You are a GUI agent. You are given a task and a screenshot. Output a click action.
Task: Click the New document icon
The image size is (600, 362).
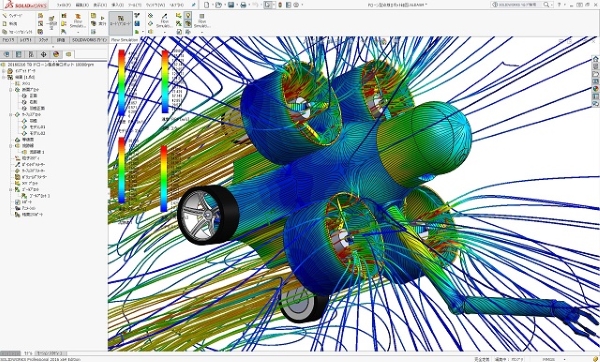coord(207,5)
